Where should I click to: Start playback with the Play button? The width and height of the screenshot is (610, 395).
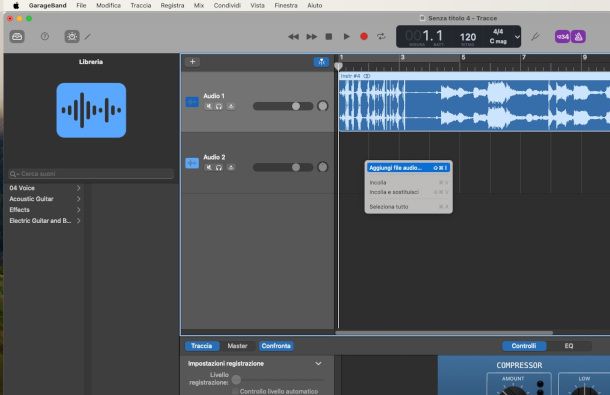pos(346,37)
